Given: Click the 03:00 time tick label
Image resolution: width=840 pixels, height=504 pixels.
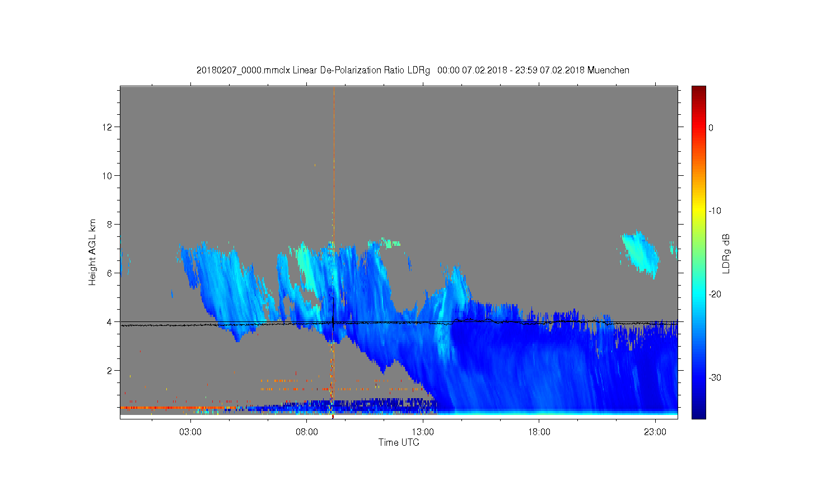Looking at the screenshot, I should (x=190, y=432).
